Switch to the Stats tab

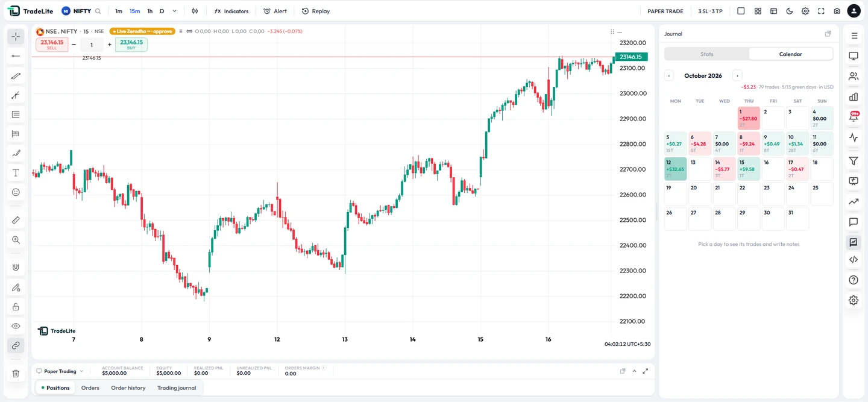707,54
